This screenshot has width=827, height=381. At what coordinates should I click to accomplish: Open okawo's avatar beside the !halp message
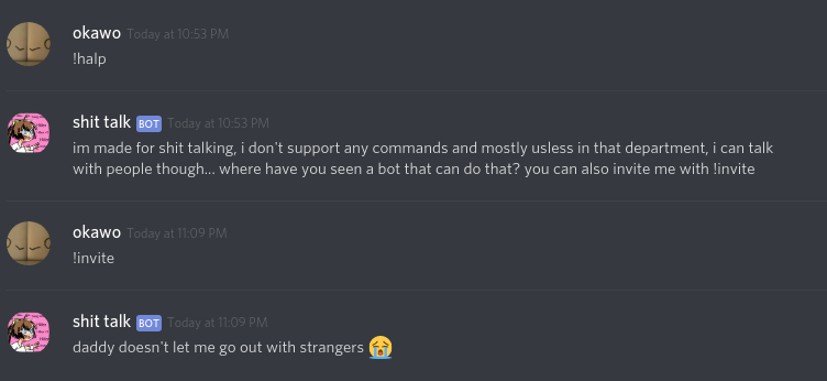point(28,44)
